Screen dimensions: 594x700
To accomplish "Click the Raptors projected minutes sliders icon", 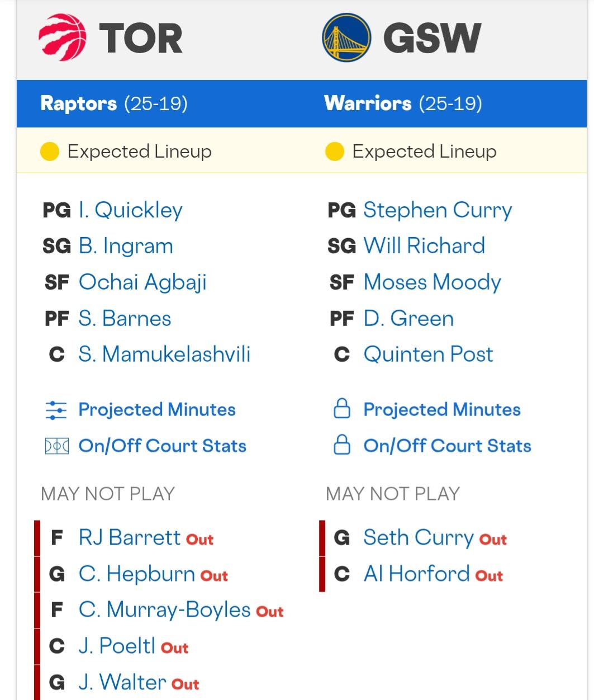I will (x=56, y=410).
